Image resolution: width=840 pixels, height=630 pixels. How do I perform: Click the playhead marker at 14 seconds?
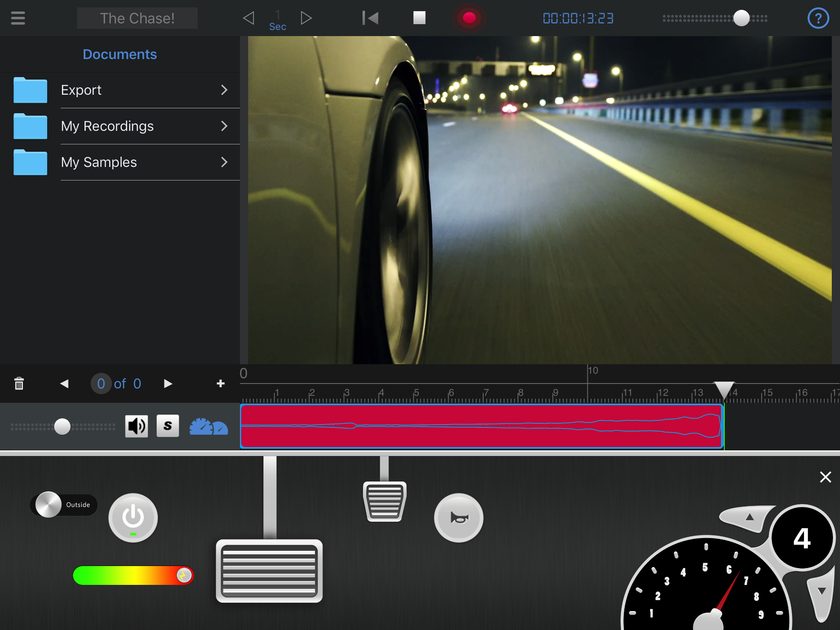pos(724,390)
